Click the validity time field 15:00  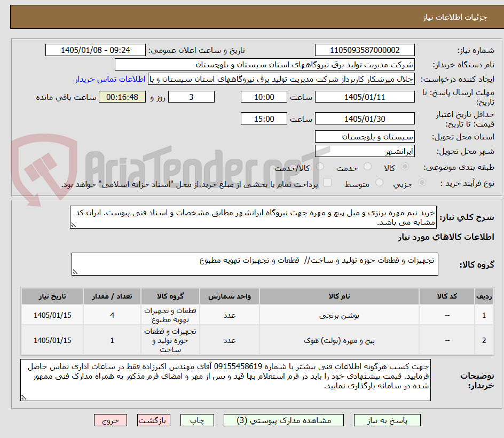264,119
